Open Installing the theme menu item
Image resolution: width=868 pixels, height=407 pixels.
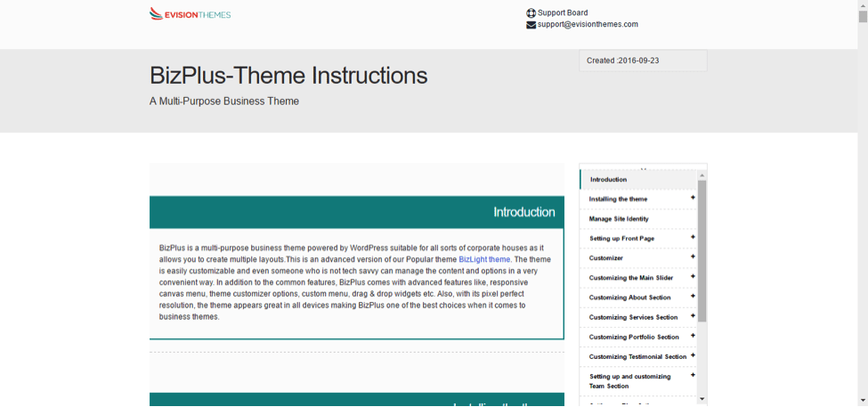pos(618,199)
